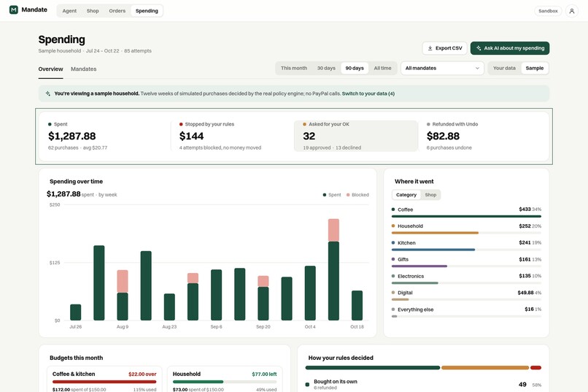Image resolution: width=588 pixels, height=392 pixels.
Task: Click the Digital category row label
Action: (405, 293)
